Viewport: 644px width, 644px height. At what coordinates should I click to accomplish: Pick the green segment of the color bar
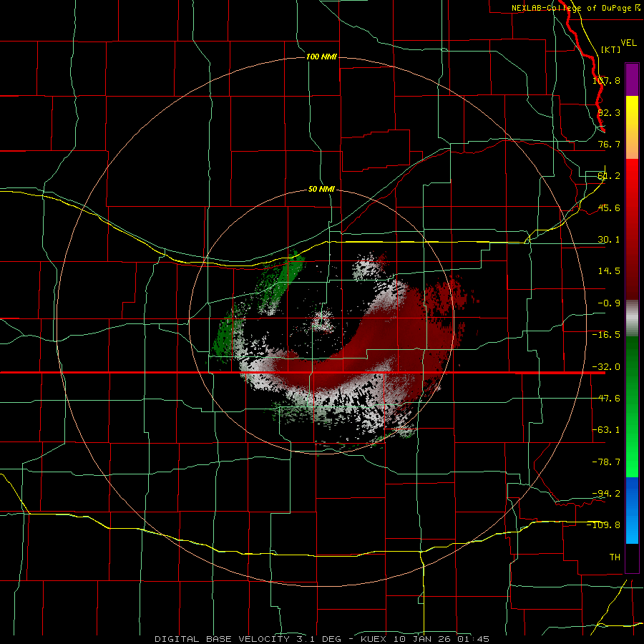(632, 406)
